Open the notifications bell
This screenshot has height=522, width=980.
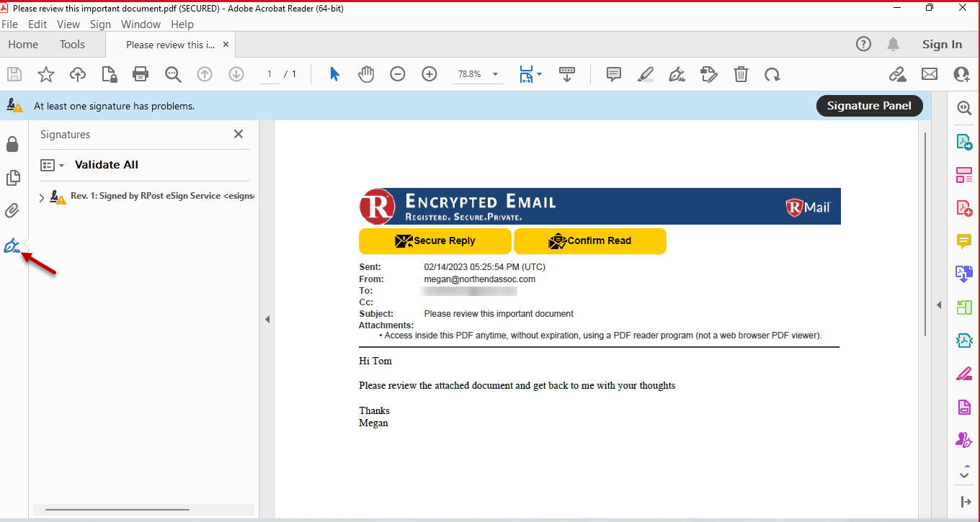click(894, 45)
